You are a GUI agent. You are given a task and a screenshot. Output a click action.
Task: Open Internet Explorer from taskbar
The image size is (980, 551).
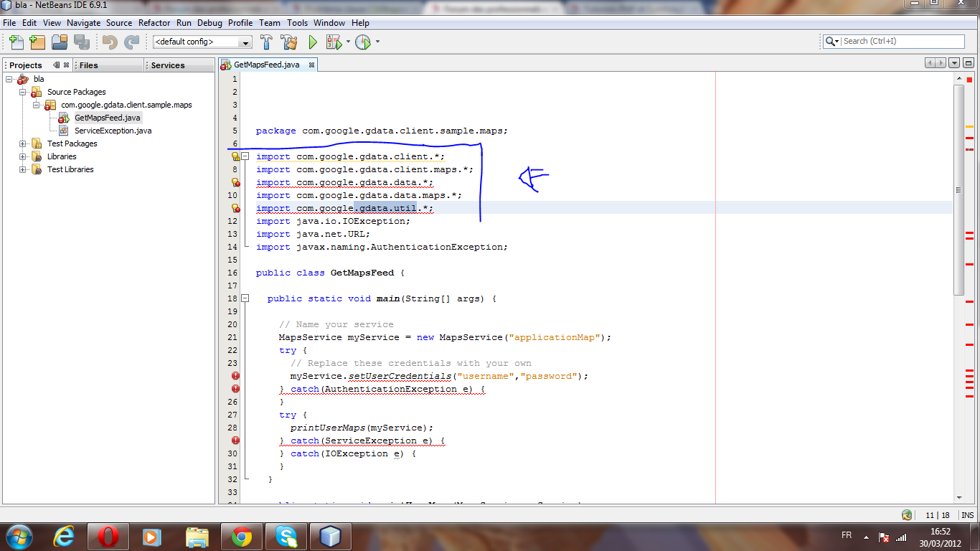pos(65,537)
